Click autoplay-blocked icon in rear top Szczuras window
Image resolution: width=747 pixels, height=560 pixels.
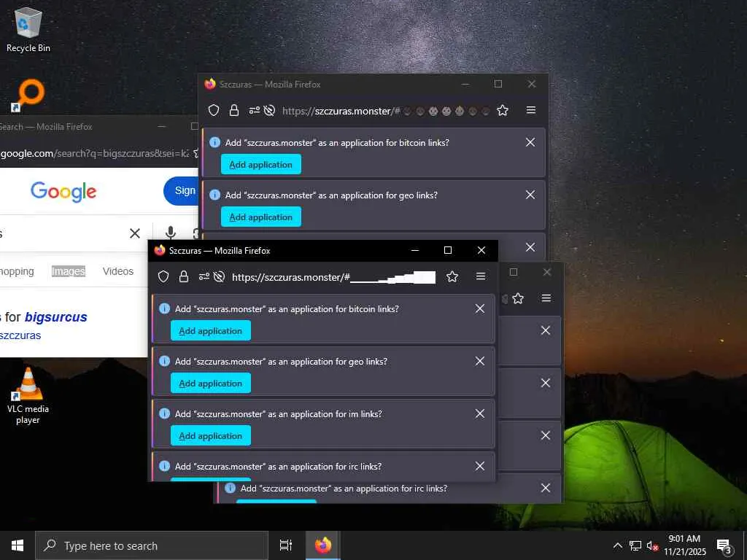click(270, 111)
